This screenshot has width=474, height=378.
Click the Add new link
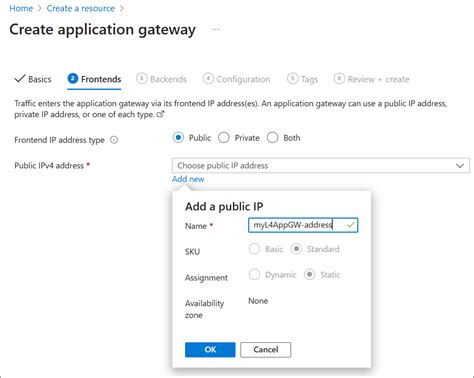point(188,179)
